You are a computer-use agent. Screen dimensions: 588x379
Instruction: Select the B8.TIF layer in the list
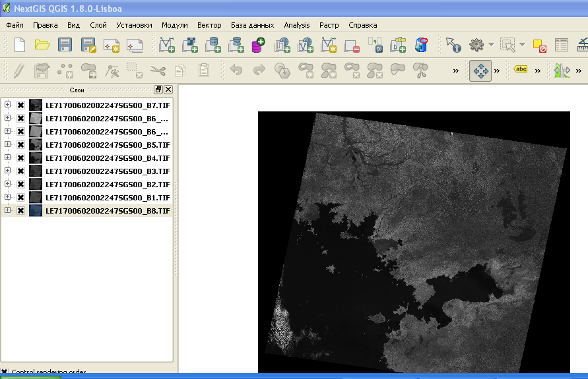coord(108,210)
